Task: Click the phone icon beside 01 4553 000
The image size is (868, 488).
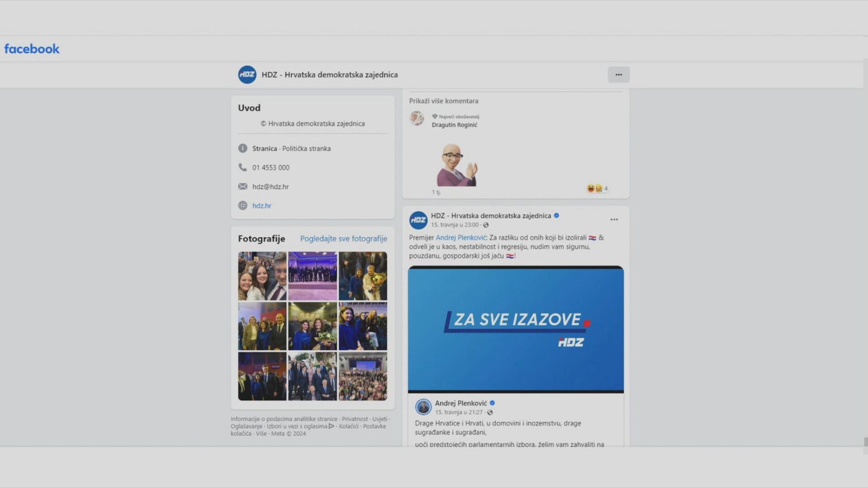Action: pos(242,167)
